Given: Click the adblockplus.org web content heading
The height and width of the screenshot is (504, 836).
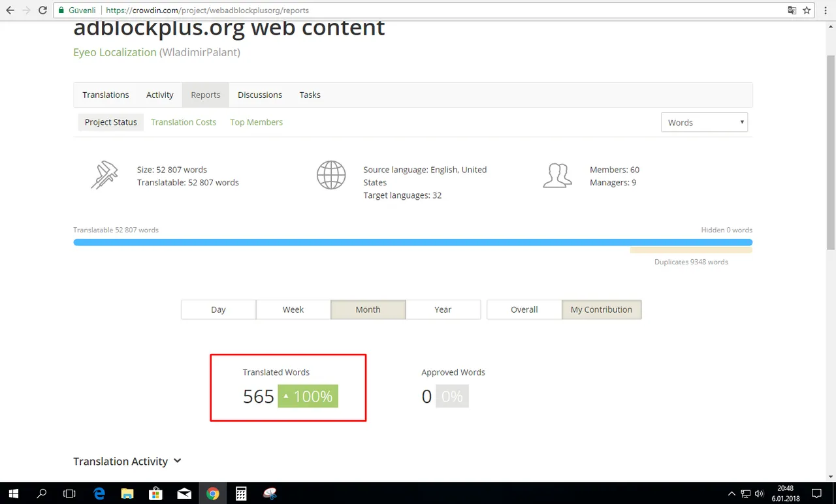Looking at the screenshot, I should pyautogui.click(x=229, y=27).
